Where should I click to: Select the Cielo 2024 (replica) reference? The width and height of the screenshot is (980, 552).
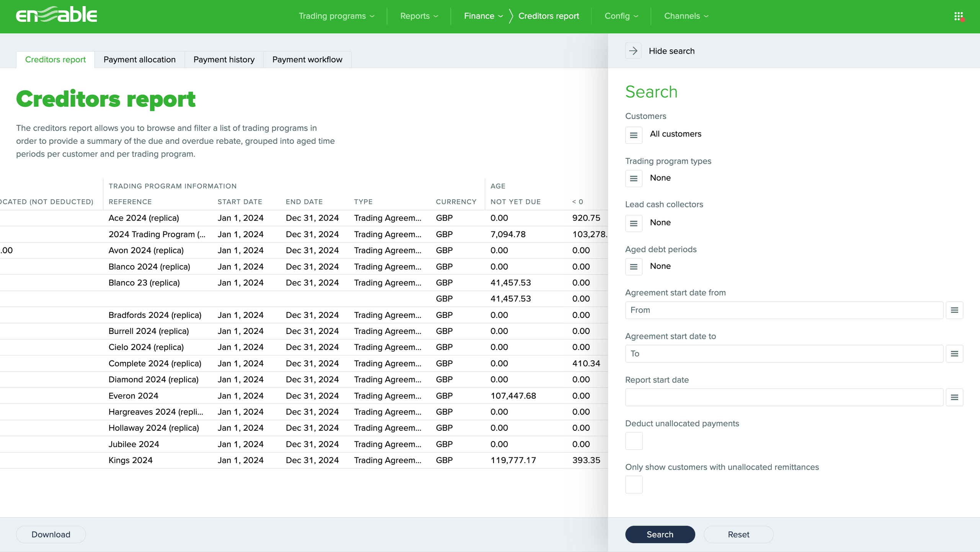click(x=146, y=347)
